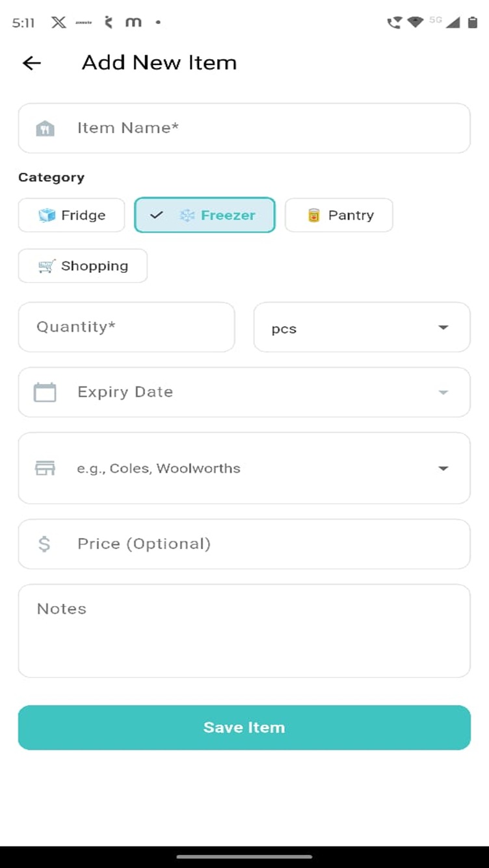Click the Quantity input field
Viewport: 489px width, 868px height.
(127, 327)
